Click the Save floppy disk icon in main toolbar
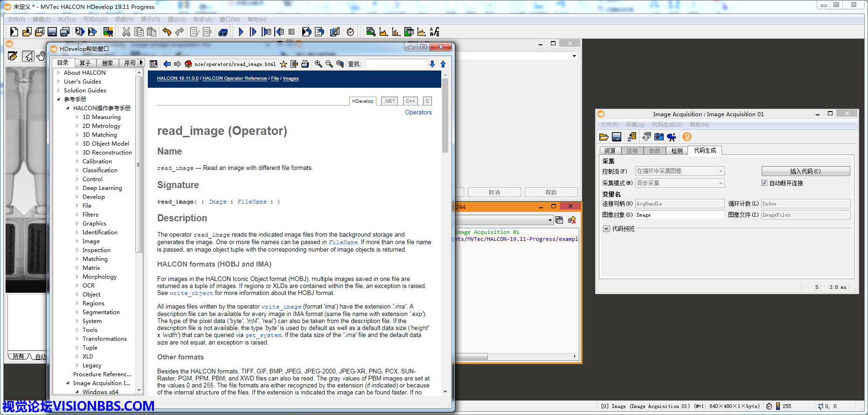 (52, 32)
